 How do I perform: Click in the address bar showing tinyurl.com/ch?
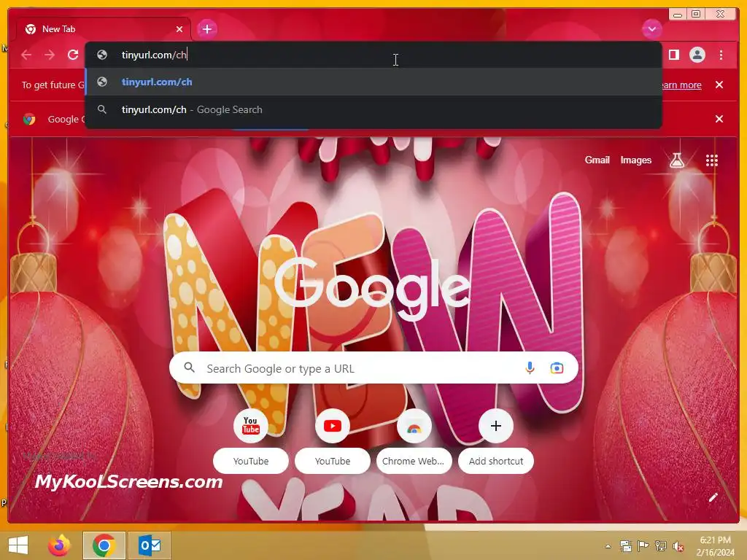(x=373, y=55)
